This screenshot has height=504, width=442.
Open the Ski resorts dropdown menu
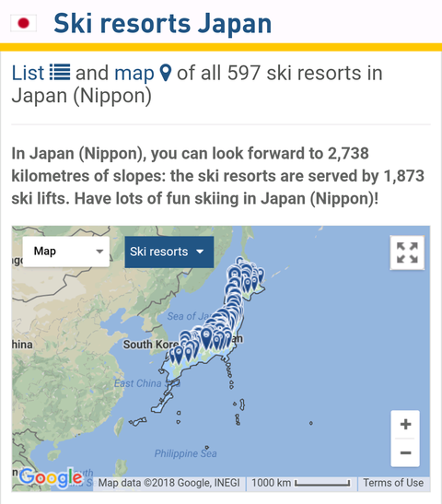coord(169,252)
